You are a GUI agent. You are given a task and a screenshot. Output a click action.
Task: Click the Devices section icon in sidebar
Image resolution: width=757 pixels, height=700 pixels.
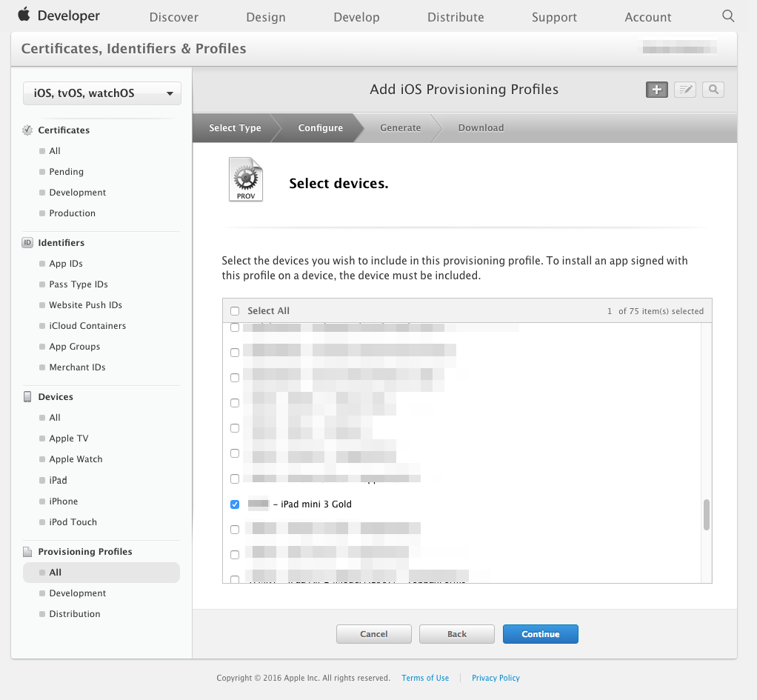[27, 396]
